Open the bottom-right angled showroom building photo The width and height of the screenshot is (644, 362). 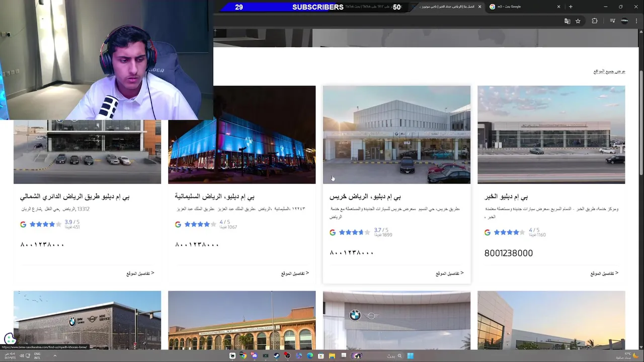click(x=551, y=320)
